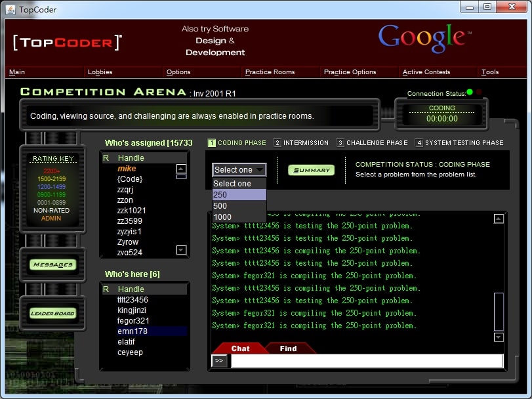Screen dimensions: 532x399
Task: Click up arrow in assigned list scrollbar
Action: pos(182,169)
